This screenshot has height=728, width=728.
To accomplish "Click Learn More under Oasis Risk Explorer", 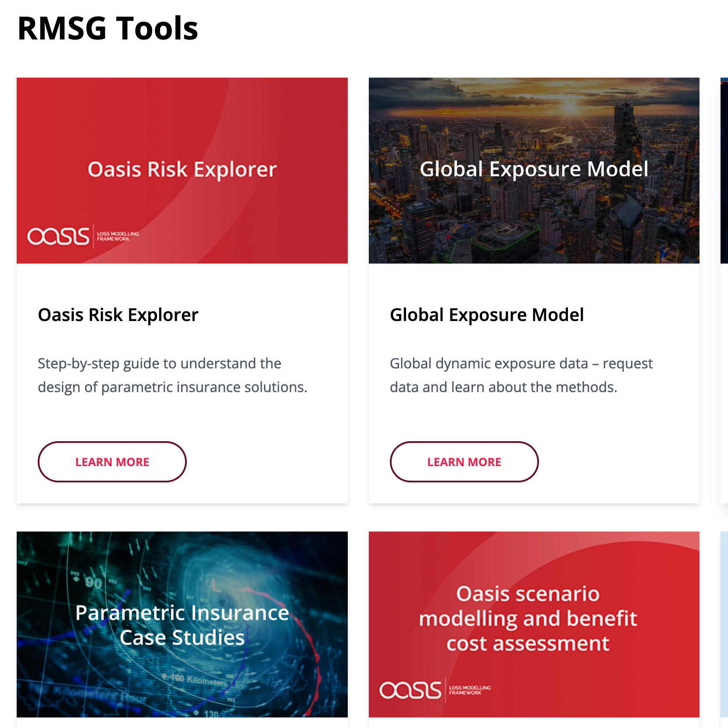I will (x=112, y=462).
